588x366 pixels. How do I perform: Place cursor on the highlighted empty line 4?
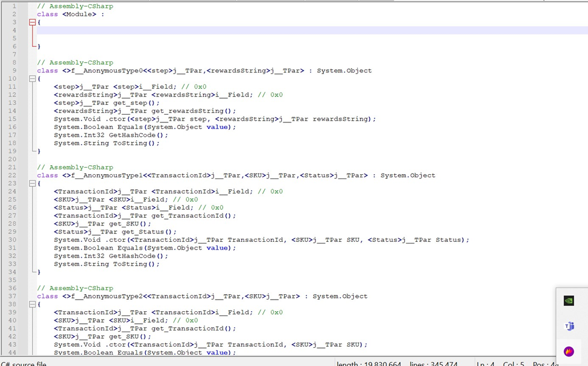click(x=241, y=30)
